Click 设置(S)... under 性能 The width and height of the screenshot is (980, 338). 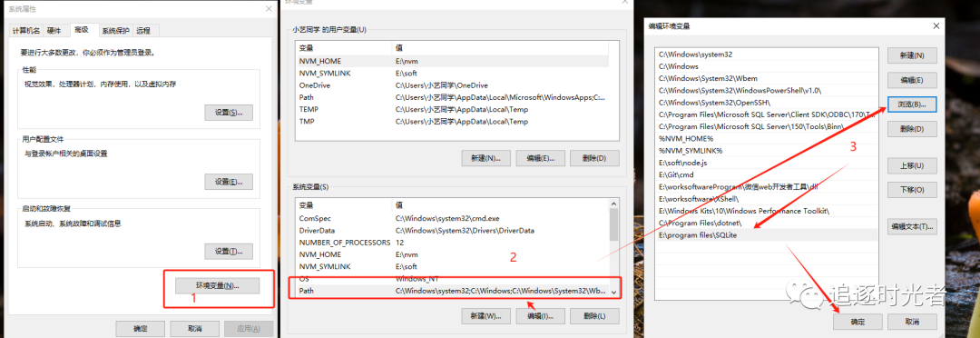point(229,113)
